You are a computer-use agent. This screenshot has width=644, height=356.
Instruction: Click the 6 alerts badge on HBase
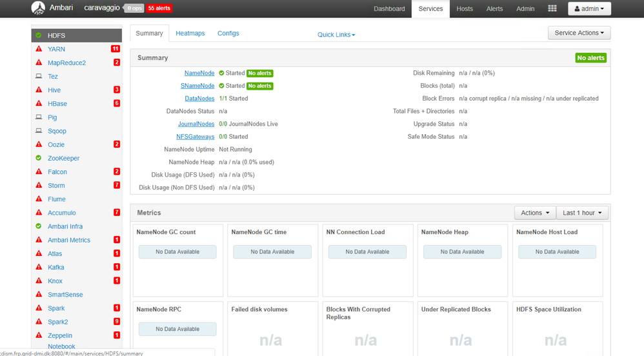coord(117,103)
